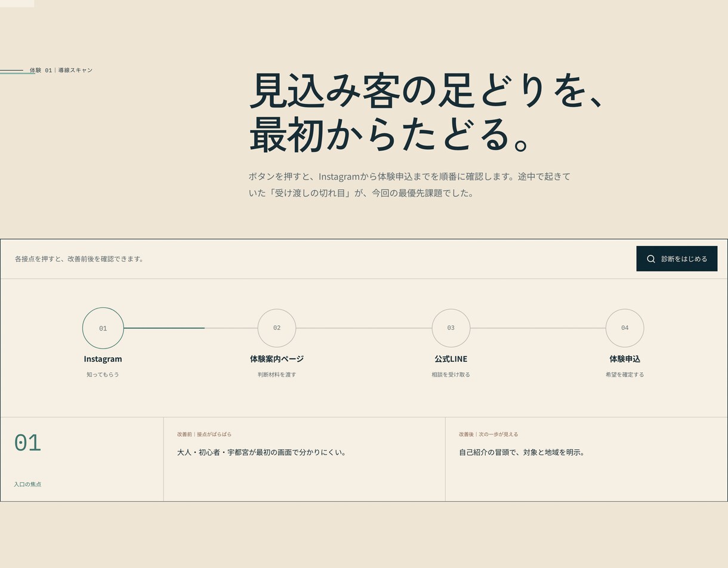Click the 各接点を押すと instruction text
The width and height of the screenshot is (728, 568).
click(79, 259)
